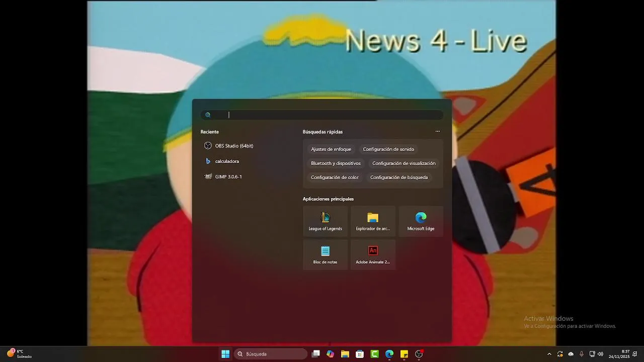Open the green Camtasia taskbar icon
This screenshot has width=644, height=362.
coord(374,354)
